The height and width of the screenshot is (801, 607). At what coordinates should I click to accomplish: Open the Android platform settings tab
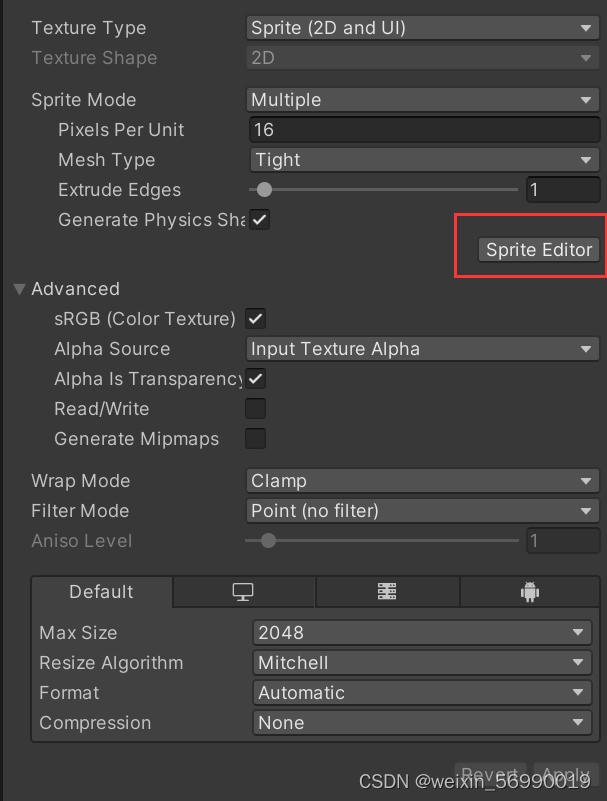530,591
